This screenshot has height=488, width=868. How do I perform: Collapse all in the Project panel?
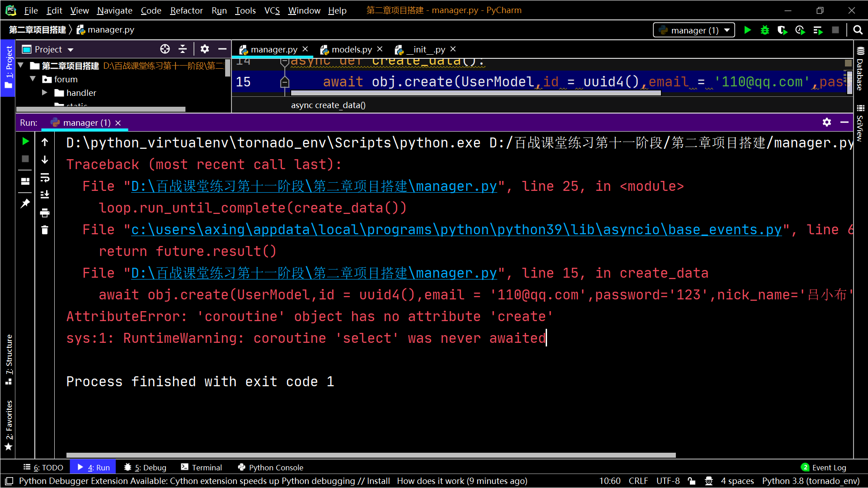point(183,49)
